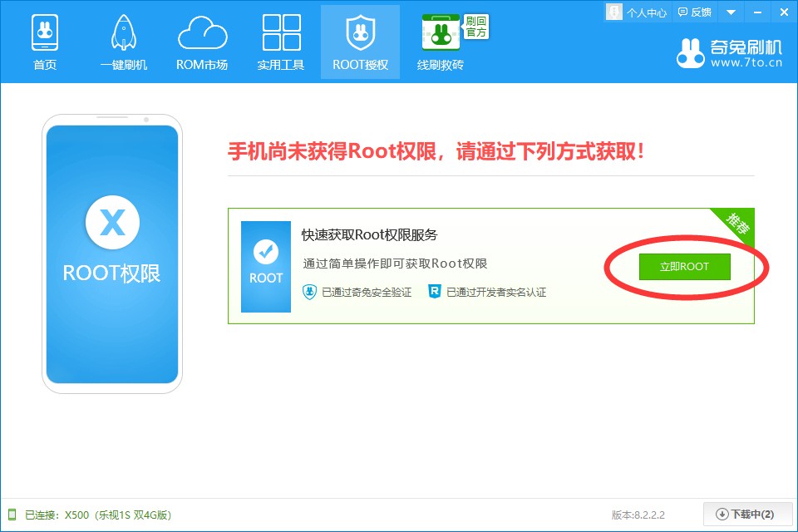Click the 开发者实名认证 badge icon
This screenshot has width=798, height=532.
coord(434,292)
